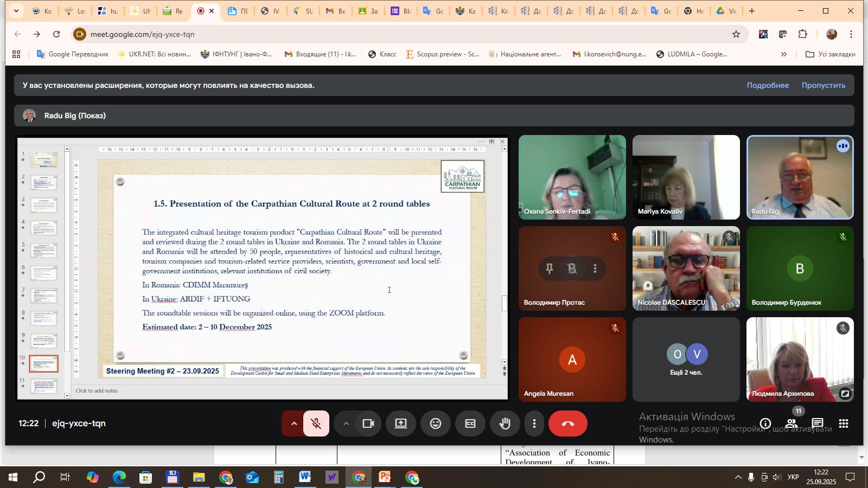Screen dimensions: 868x488
Task: Click the share screen (present now) icon
Action: tap(401, 424)
